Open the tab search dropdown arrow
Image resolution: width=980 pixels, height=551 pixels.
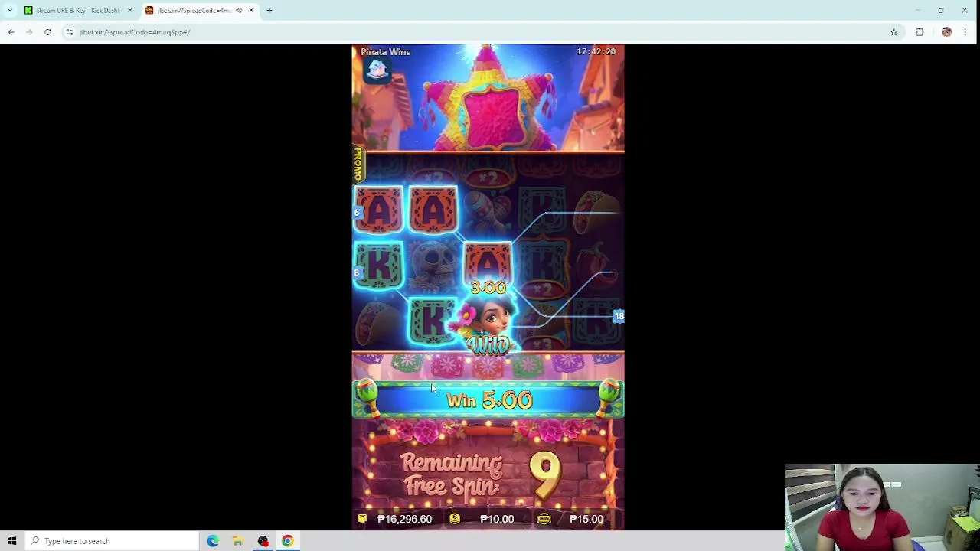click(x=10, y=11)
